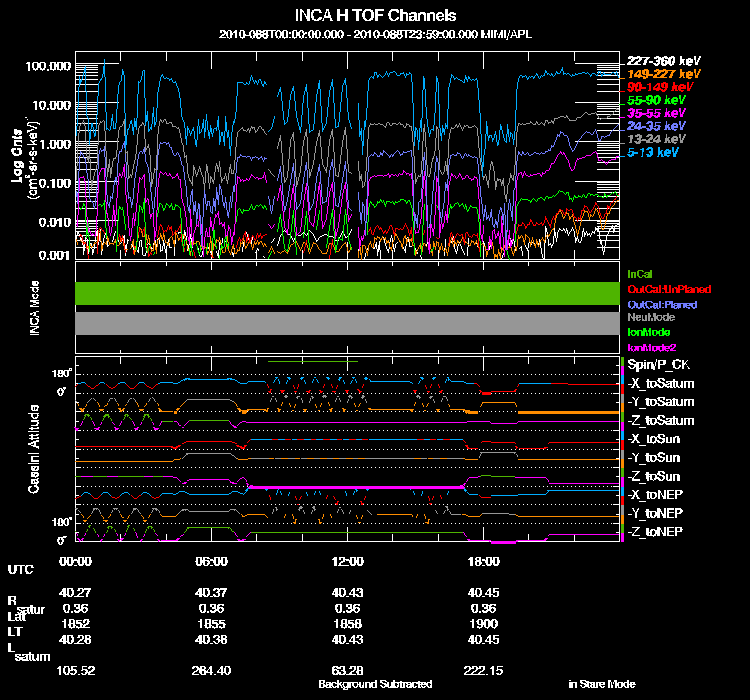Click the 18:00 UTC time label
750x700 pixels.
(x=484, y=561)
